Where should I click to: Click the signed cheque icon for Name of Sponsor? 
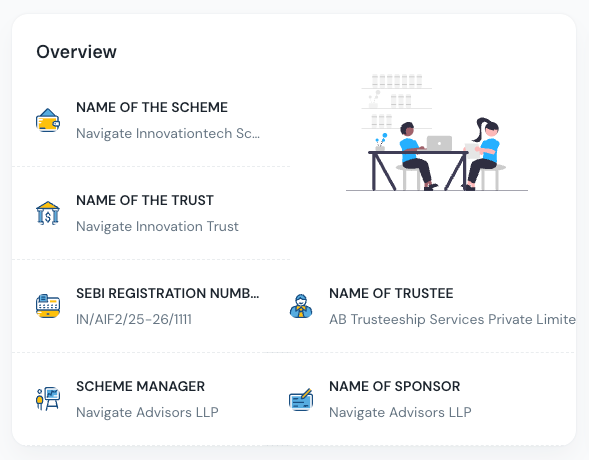pos(301,399)
